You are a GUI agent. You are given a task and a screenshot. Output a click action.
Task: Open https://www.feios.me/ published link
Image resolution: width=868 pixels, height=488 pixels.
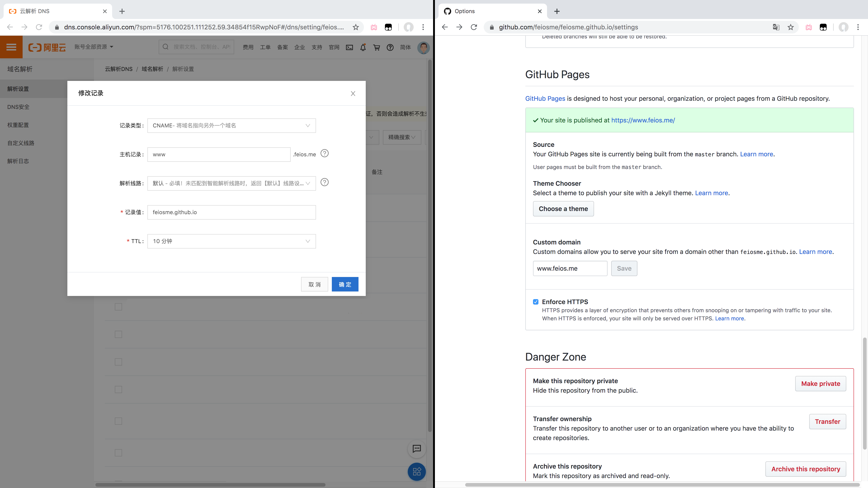click(643, 120)
